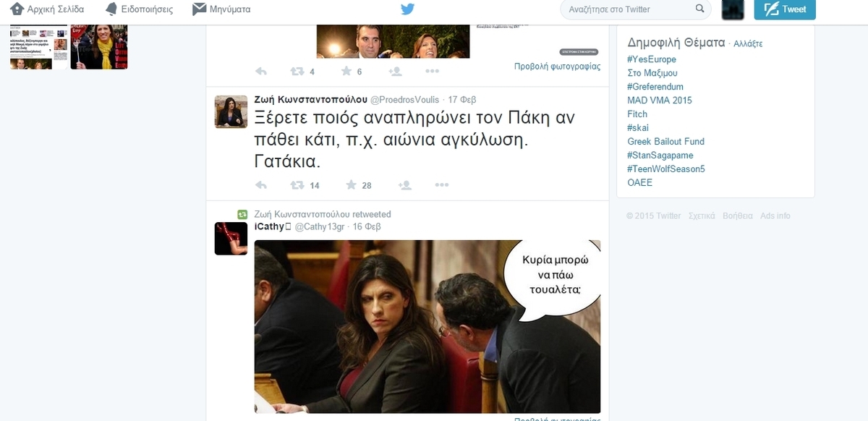Viewport: 868px width, 421px height.
Task: Open more options on Γατάκια tweet
Action: click(442, 185)
